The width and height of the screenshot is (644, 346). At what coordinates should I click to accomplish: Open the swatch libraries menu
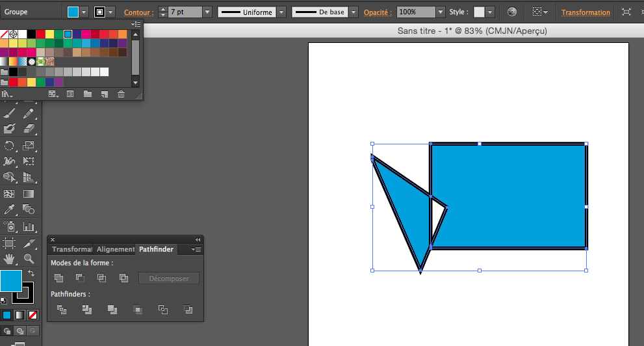click(7, 94)
